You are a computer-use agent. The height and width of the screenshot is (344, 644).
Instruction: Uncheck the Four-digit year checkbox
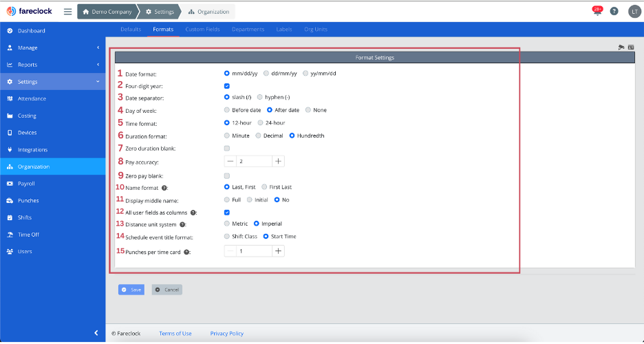point(227,86)
